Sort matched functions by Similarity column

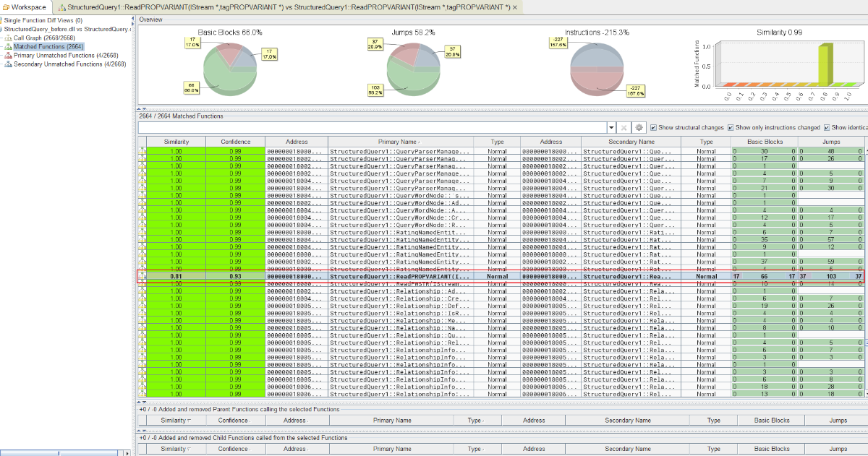(x=176, y=142)
